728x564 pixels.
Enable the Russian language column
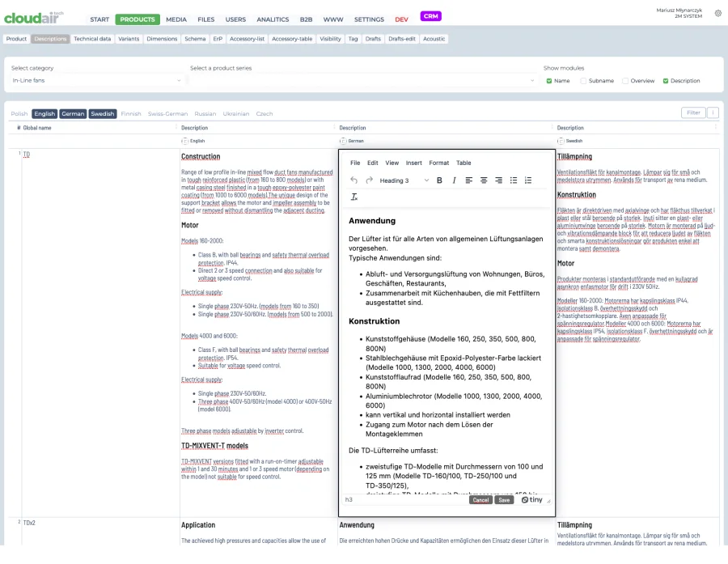pyautogui.click(x=205, y=114)
